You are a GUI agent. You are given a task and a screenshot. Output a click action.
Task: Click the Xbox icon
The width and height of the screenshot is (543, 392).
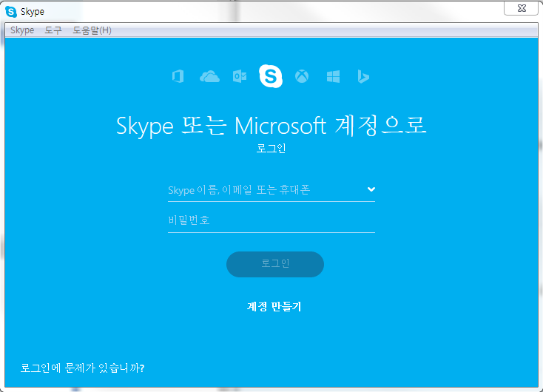click(x=302, y=76)
